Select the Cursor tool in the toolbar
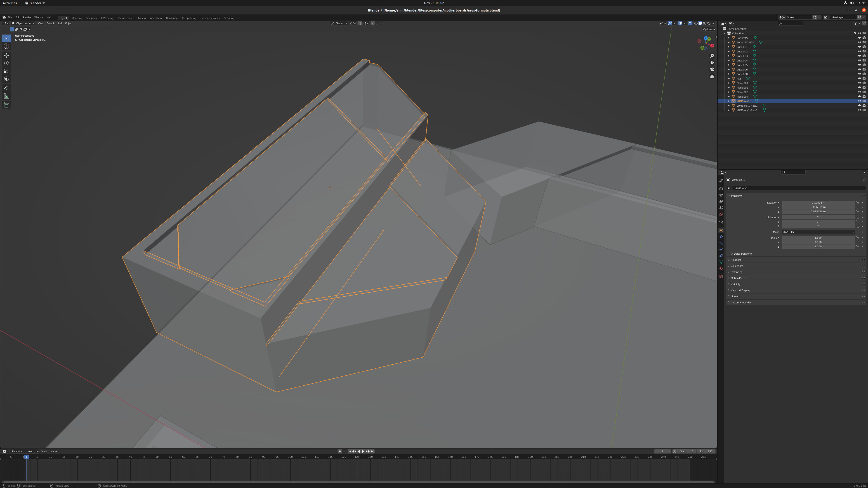 (x=6, y=46)
